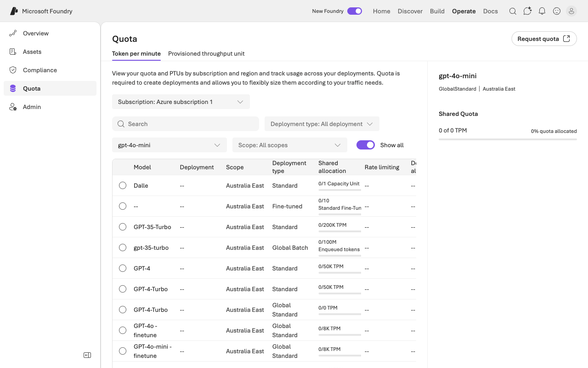Open the Scope: All scopes dropdown

290,145
